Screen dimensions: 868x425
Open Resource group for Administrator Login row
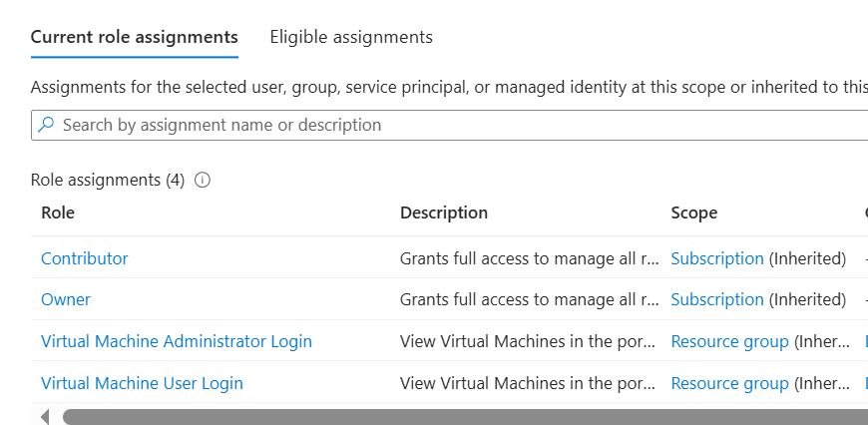click(730, 341)
